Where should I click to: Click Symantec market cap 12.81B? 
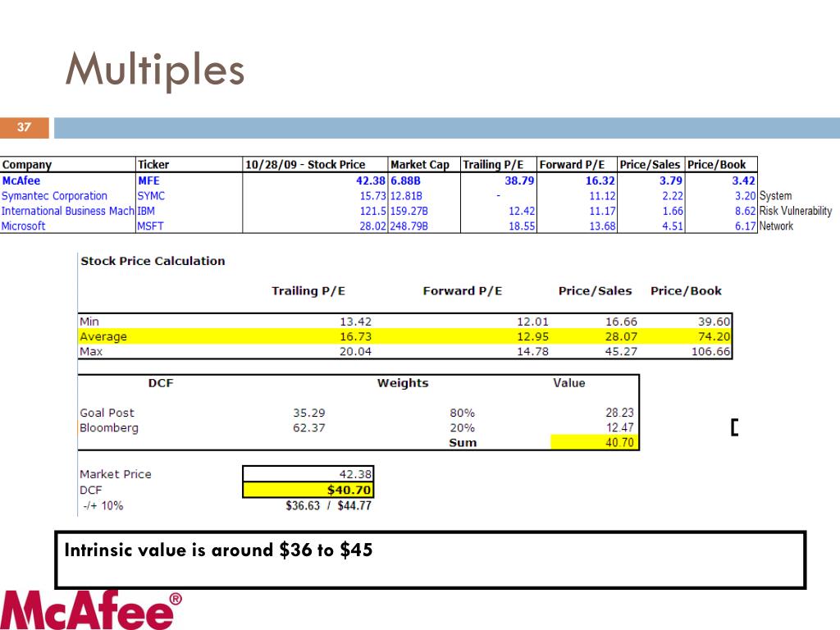(x=406, y=195)
